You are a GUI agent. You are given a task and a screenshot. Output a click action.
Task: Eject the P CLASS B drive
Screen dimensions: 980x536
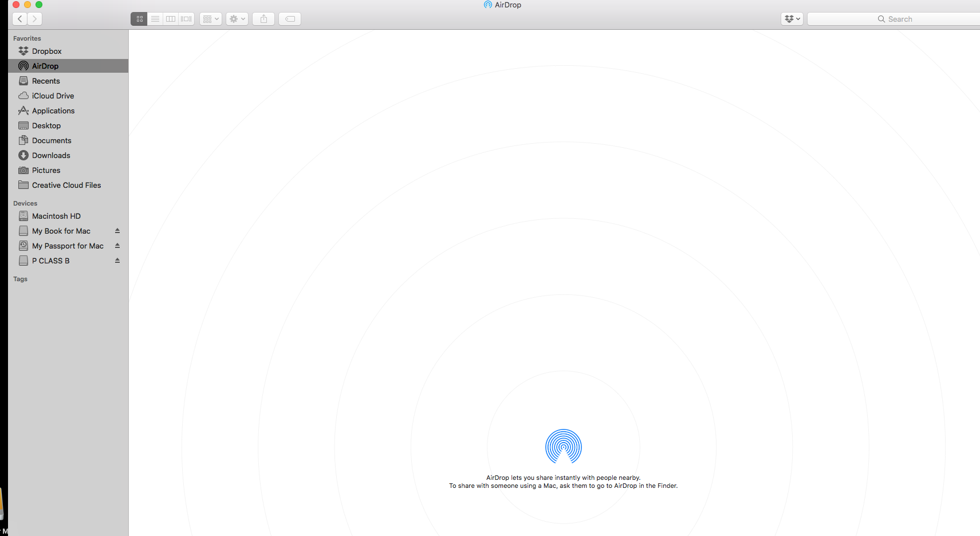(117, 261)
